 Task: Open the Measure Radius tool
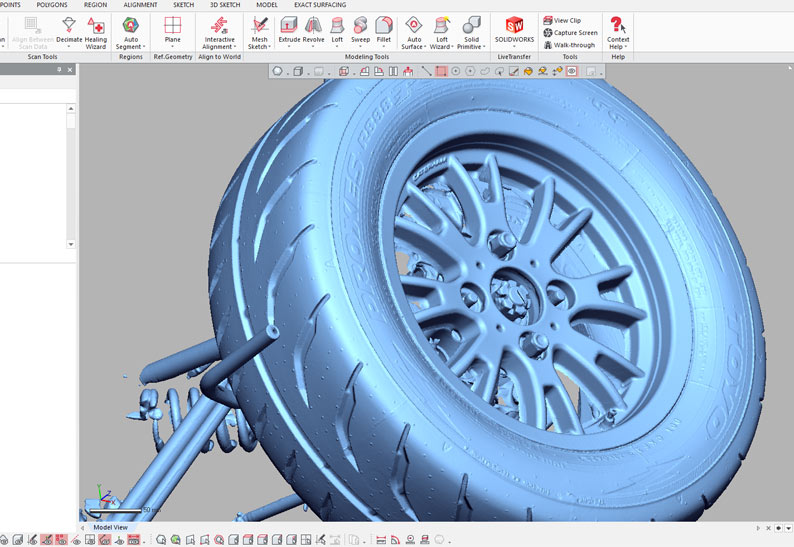[410, 539]
